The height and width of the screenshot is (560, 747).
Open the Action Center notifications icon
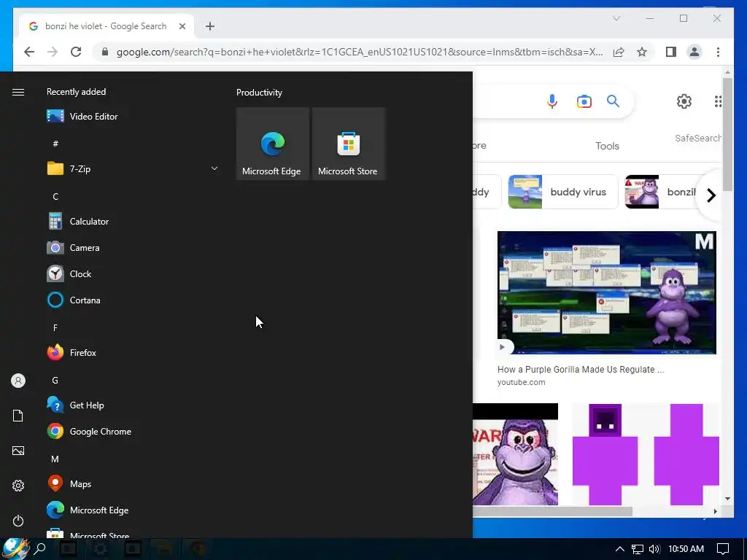point(723,549)
